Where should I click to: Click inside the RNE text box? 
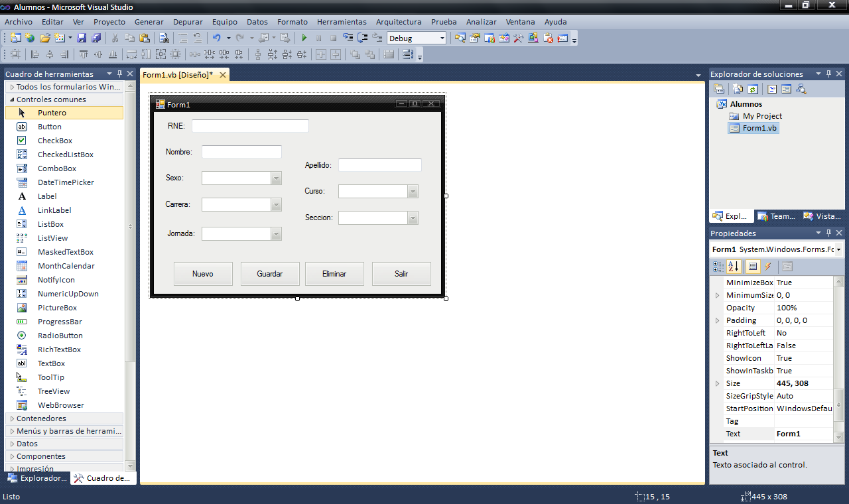tap(250, 125)
